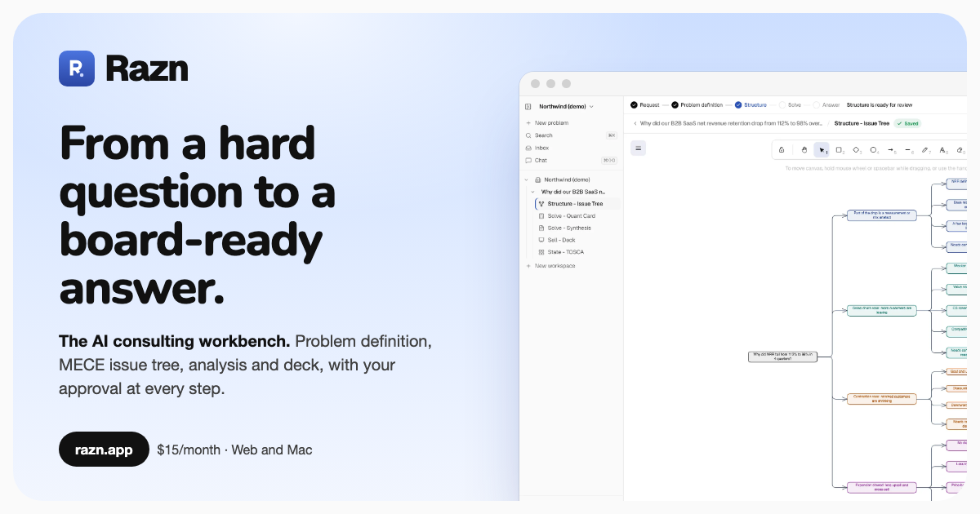The image size is (980, 514).
Task: Open Structure - Issue Tree in sidebar
Action: pos(577,203)
